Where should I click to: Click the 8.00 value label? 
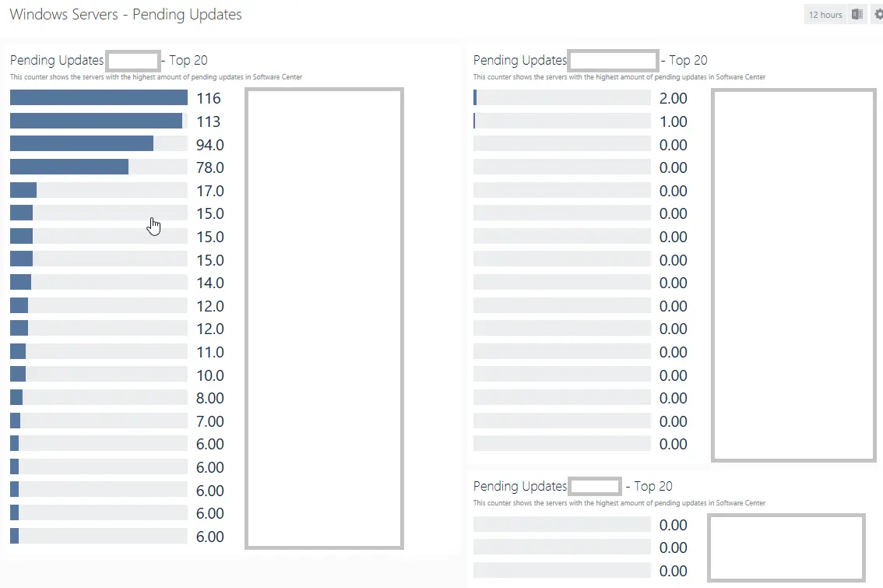tap(210, 398)
